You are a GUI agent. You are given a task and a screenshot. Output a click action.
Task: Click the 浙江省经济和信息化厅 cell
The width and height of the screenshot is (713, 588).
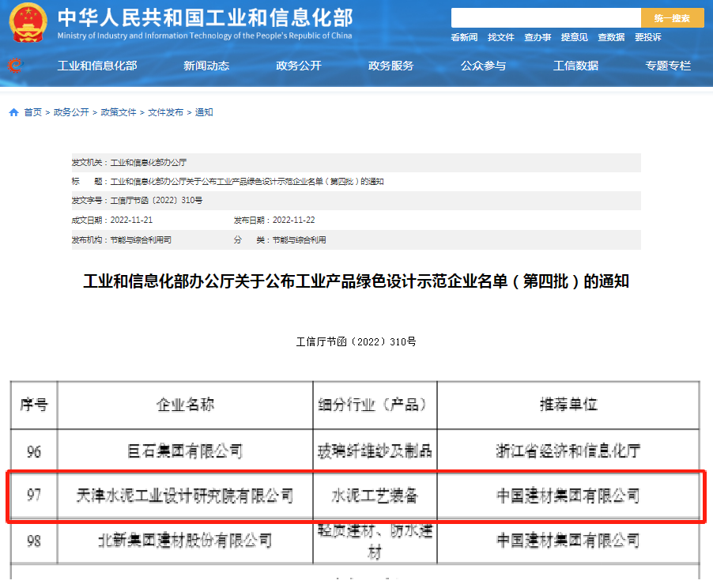[568, 451]
